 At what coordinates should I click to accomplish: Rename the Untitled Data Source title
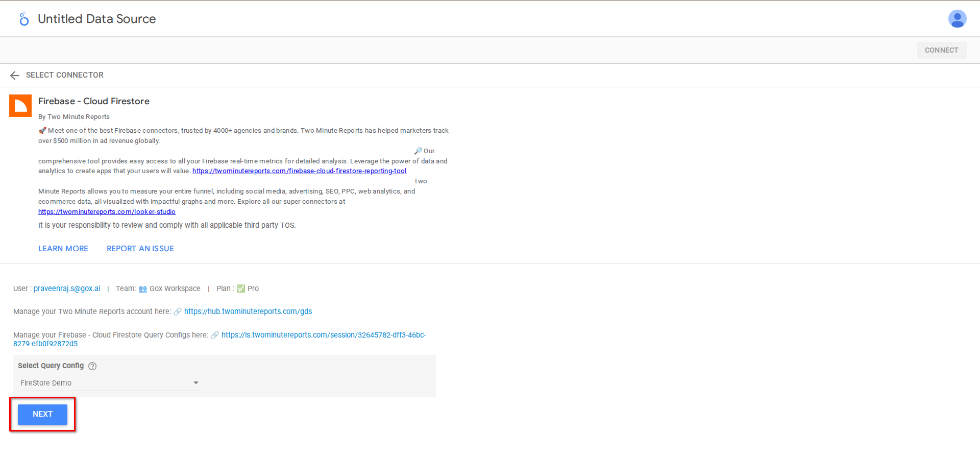point(96,19)
